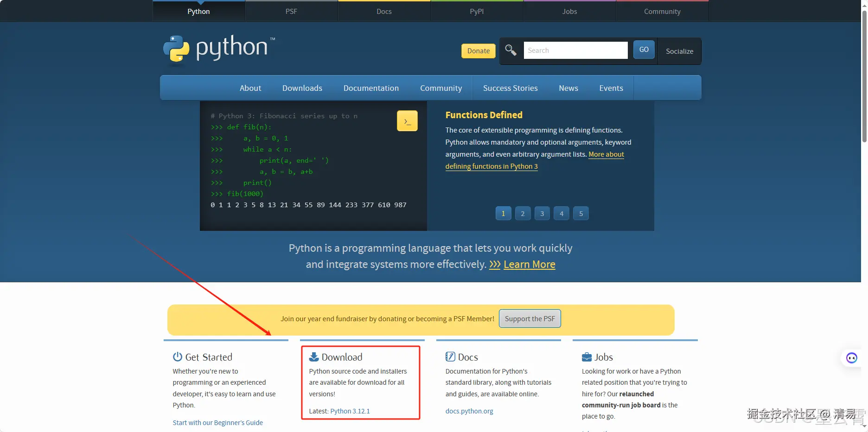The image size is (868, 432).
Task: Click the Support the PSF button
Action: (x=530, y=318)
